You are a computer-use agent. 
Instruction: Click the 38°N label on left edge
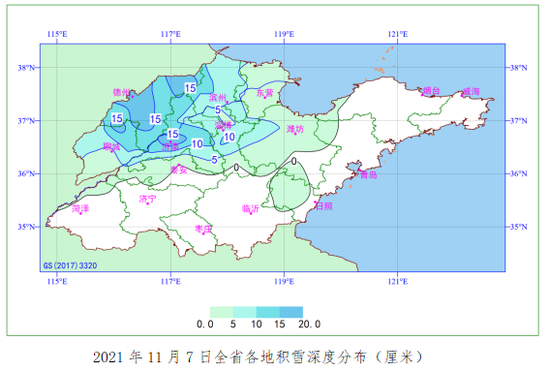coord(27,68)
